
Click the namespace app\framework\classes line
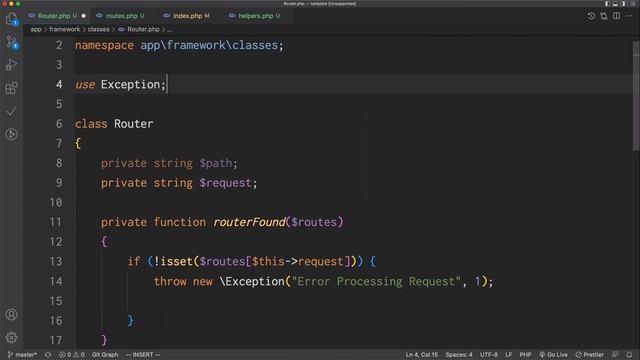coord(179,45)
